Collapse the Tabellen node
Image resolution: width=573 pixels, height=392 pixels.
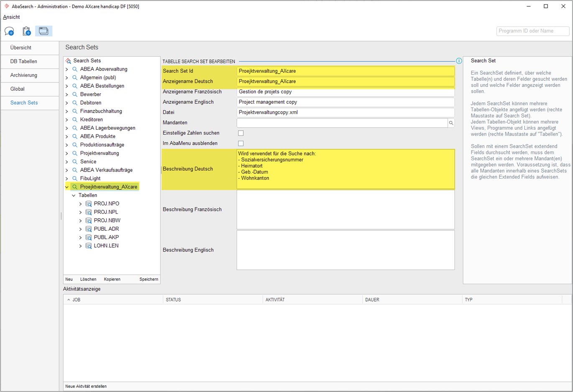click(x=74, y=195)
